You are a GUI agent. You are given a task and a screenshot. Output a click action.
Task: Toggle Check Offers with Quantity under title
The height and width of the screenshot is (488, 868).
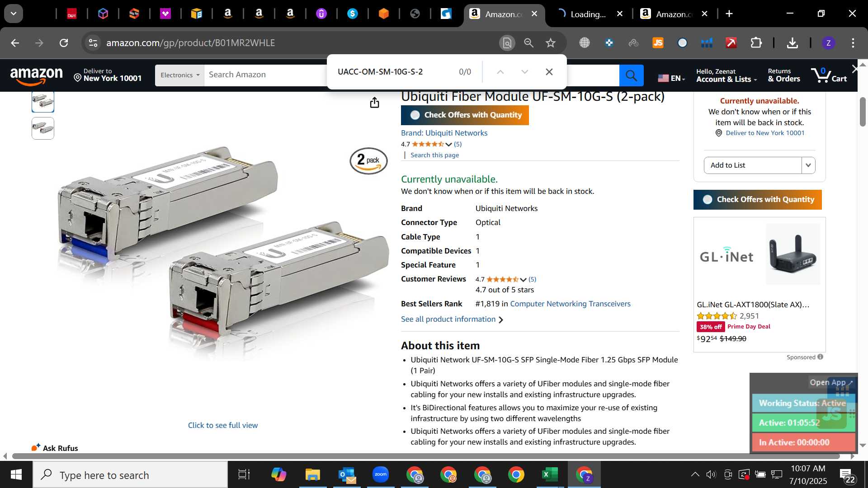(465, 115)
